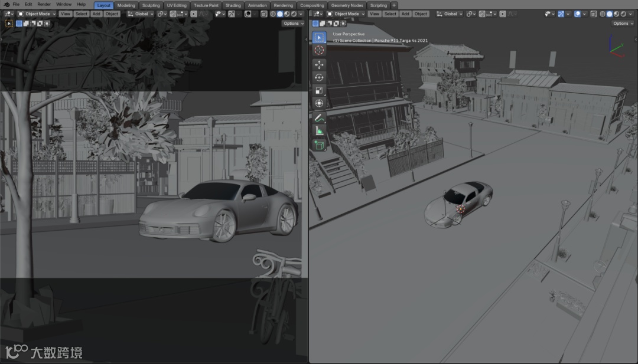Select the Scale tool
This screenshot has width=638, height=364.
tap(319, 90)
